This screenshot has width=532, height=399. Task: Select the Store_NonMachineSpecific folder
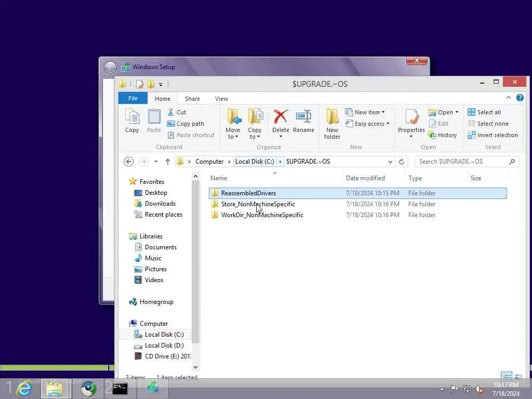pos(358,204)
